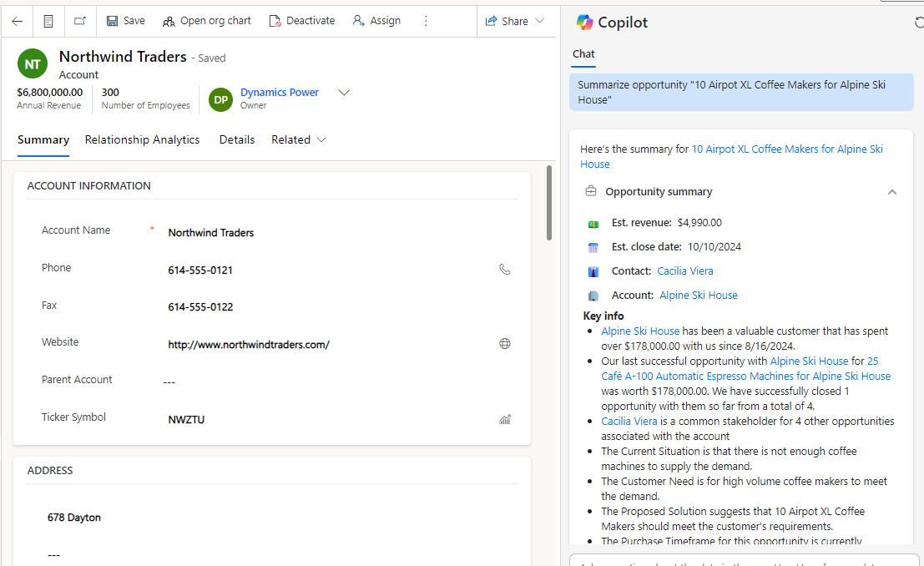This screenshot has height=566, width=924.
Task: Click the Copilot prompt message bubble
Action: tap(741, 93)
